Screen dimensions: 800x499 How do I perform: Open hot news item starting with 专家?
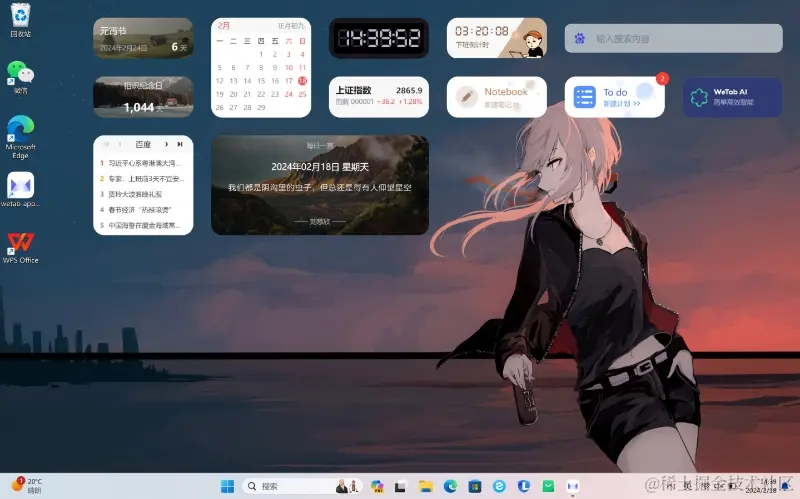click(x=142, y=179)
